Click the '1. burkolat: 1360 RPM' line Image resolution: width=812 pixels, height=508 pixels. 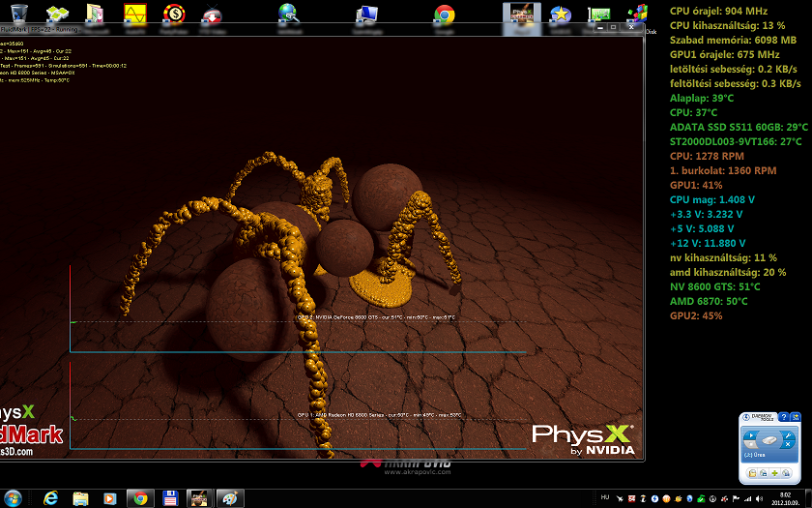(x=723, y=170)
